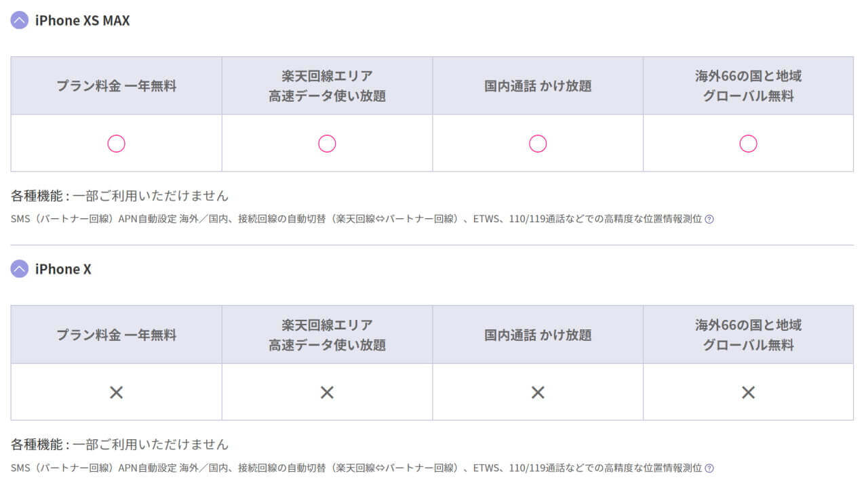Click circle under プラン料金 一年無料 for XS MAX
The width and height of the screenshot is (868, 488).
117,144
